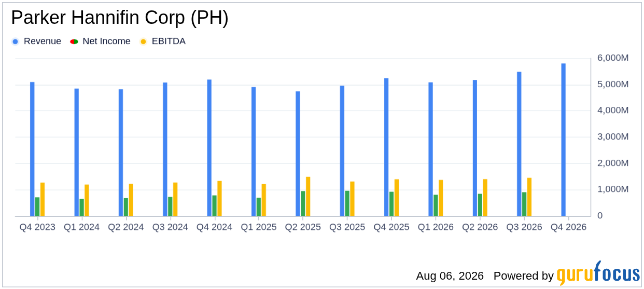Image resolution: width=644 pixels, height=289 pixels.
Task: Select the Q1 2025 EBITDA bar
Action: tap(264, 200)
